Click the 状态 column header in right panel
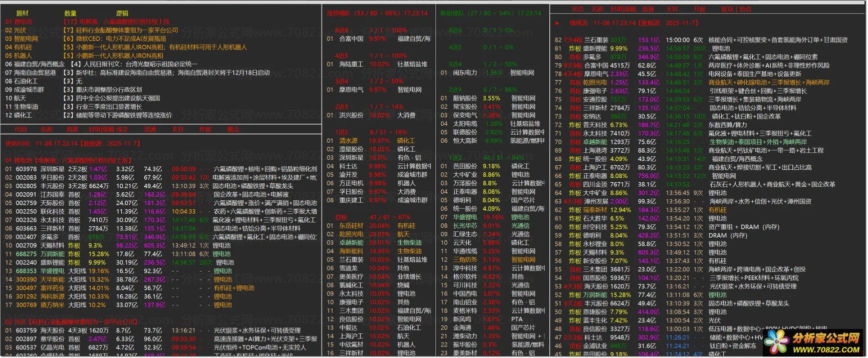This screenshot has width=868, height=358. pos(578,10)
